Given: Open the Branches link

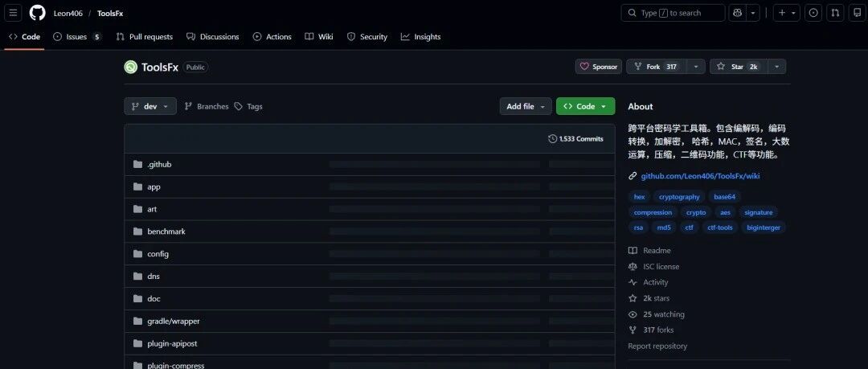Looking at the screenshot, I should coord(206,106).
